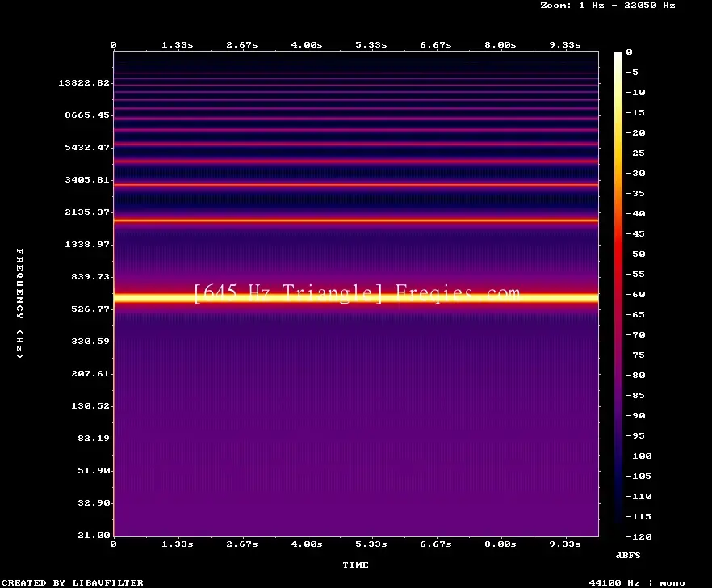The height and width of the screenshot is (588, 712).
Task: Click the 9.33s label on the top time axis
Action: (x=565, y=45)
